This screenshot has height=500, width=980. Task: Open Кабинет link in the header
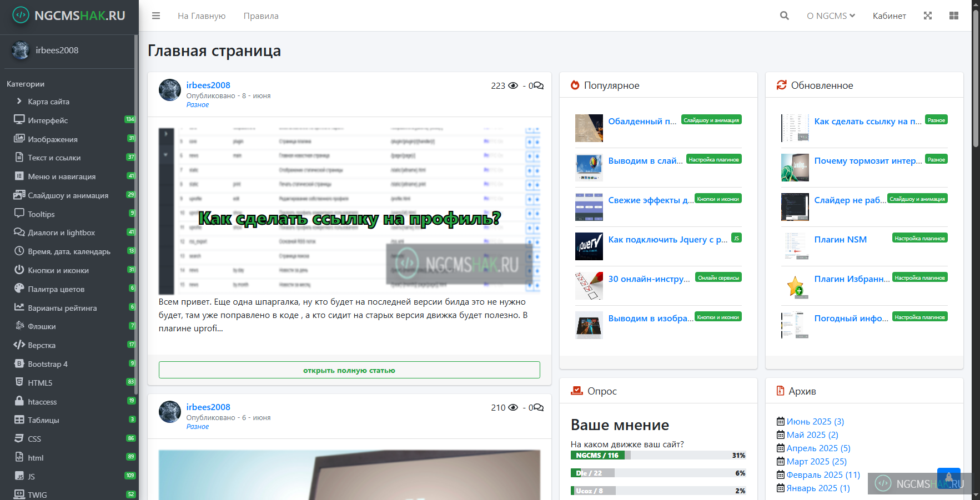coord(889,16)
